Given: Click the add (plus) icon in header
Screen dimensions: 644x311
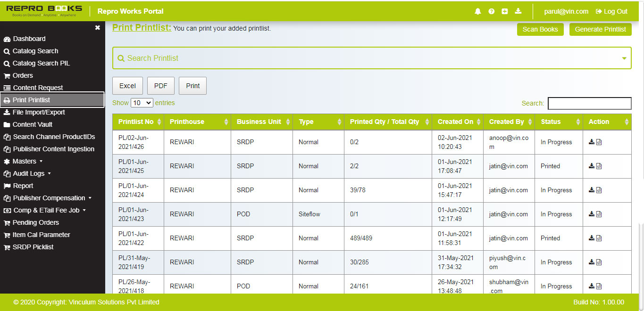Looking at the screenshot, I should pyautogui.click(x=504, y=11).
